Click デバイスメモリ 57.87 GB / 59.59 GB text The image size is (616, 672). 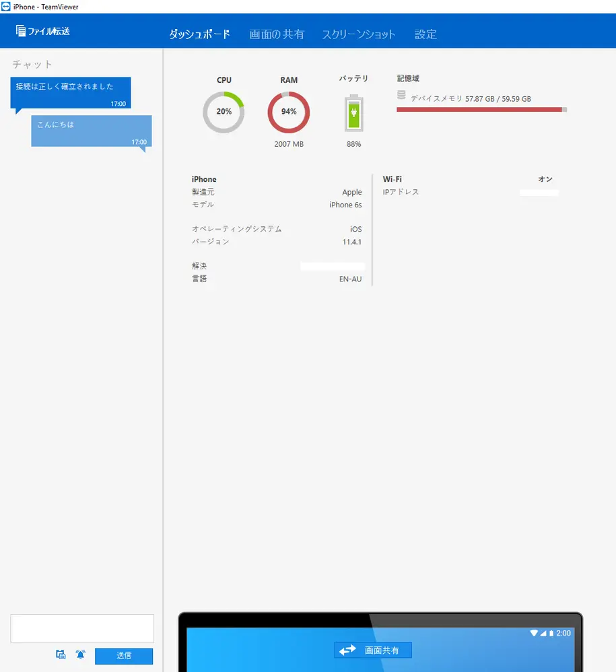pyautogui.click(x=471, y=98)
